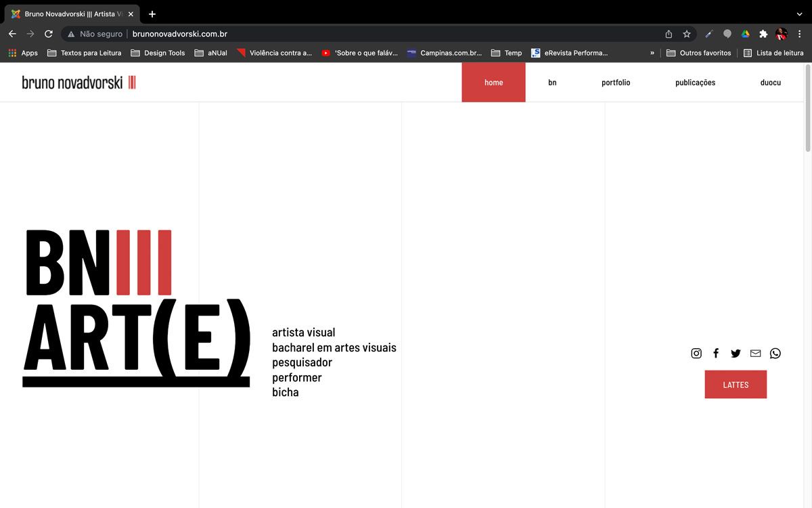
Task: Open WhatsApp contact icon
Action: tap(775, 353)
